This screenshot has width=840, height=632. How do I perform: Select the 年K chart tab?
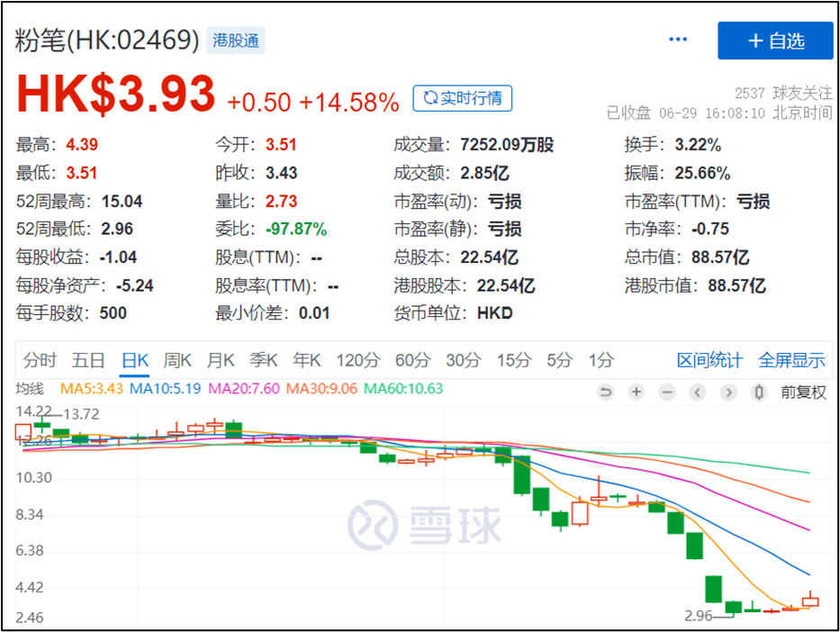[x=306, y=360]
